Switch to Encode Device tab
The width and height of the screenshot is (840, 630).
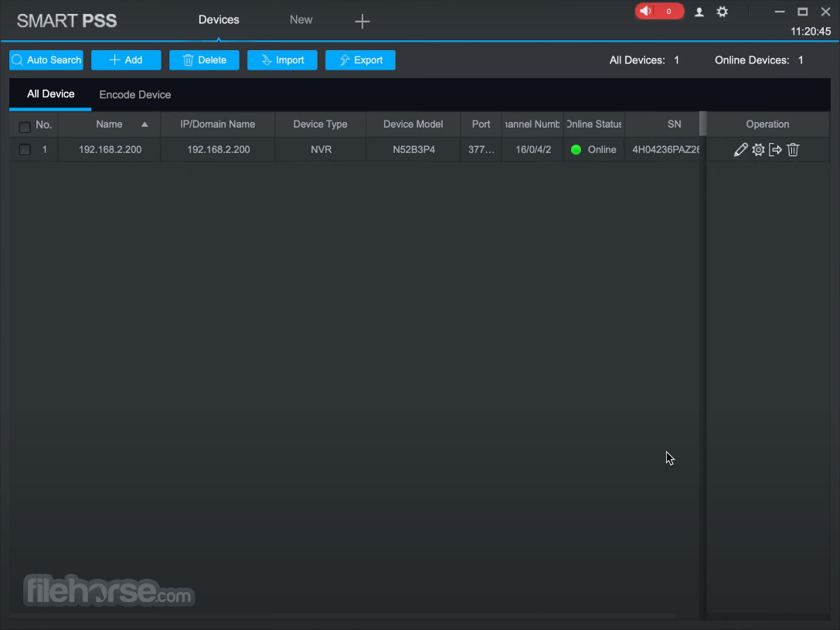135,95
